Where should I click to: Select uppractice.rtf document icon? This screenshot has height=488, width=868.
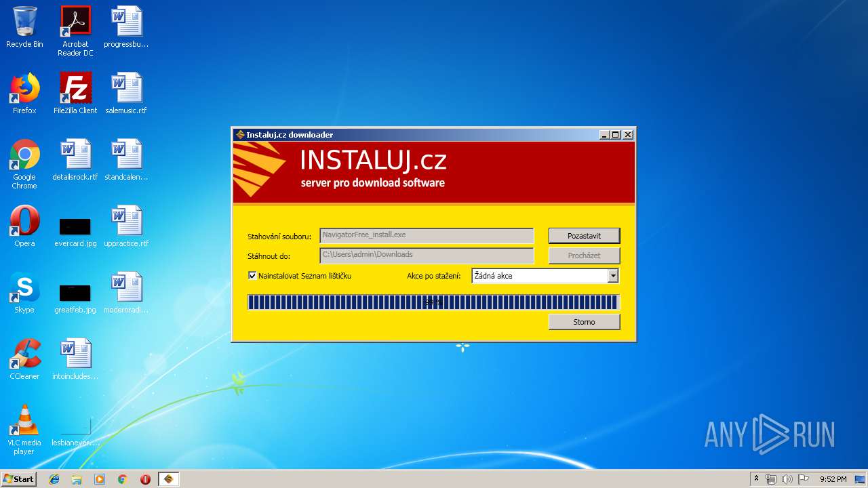(x=126, y=227)
